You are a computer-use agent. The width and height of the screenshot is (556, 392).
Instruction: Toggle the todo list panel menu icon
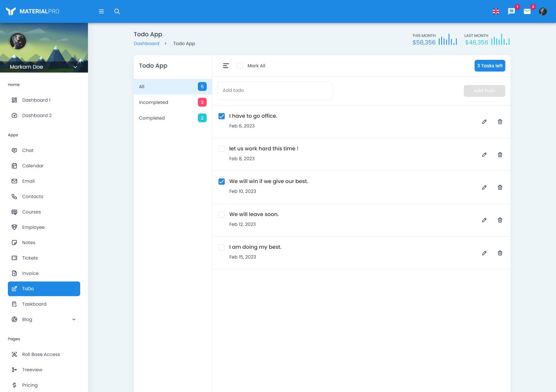point(226,66)
